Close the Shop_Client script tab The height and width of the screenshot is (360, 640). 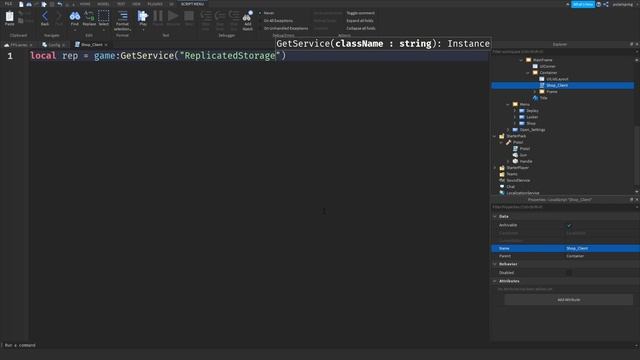coord(106,44)
